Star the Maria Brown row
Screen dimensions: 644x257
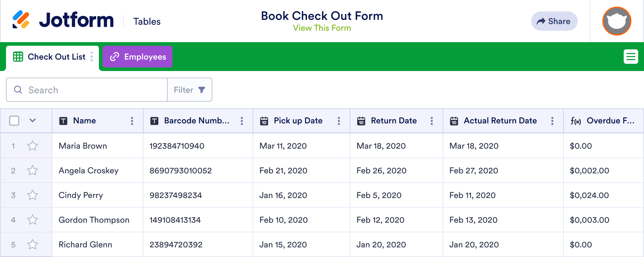click(x=33, y=146)
